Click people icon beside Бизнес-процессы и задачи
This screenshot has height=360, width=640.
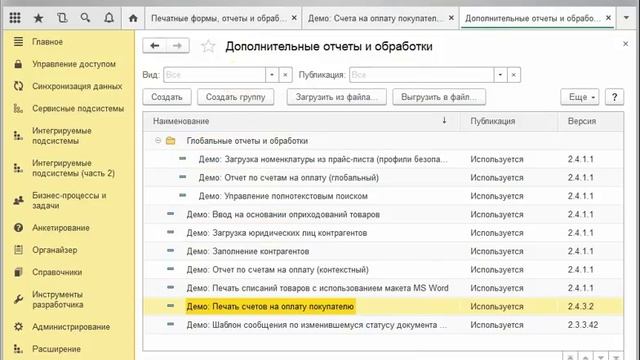(18, 200)
